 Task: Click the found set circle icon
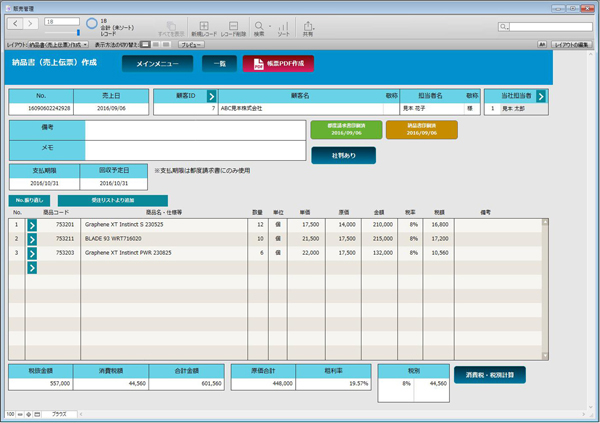(x=91, y=24)
